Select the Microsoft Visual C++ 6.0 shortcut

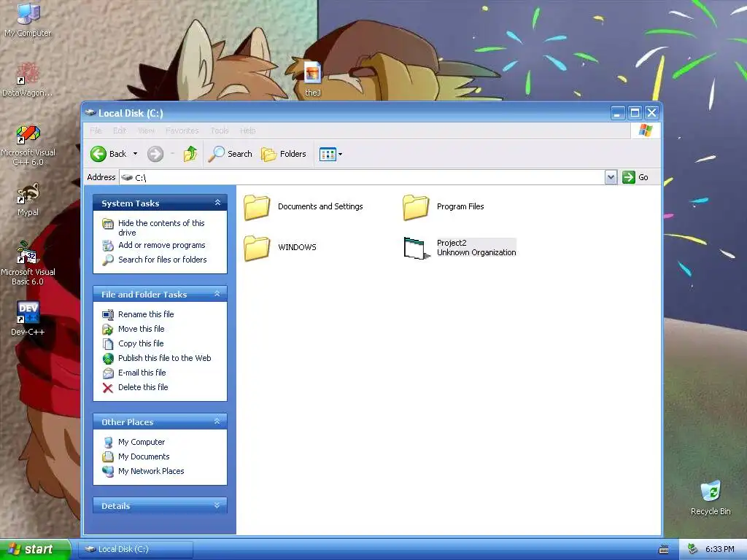pyautogui.click(x=28, y=145)
